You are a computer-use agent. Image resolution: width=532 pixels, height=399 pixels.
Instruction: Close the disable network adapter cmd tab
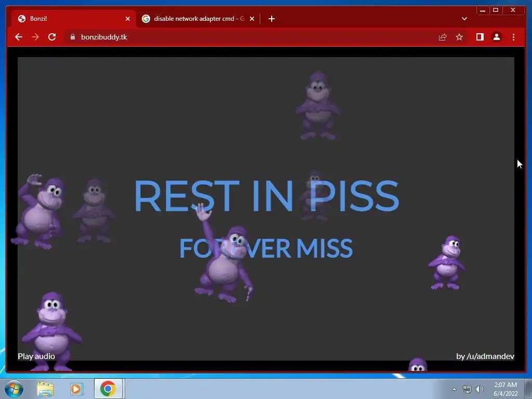pyautogui.click(x=252, y=19)
